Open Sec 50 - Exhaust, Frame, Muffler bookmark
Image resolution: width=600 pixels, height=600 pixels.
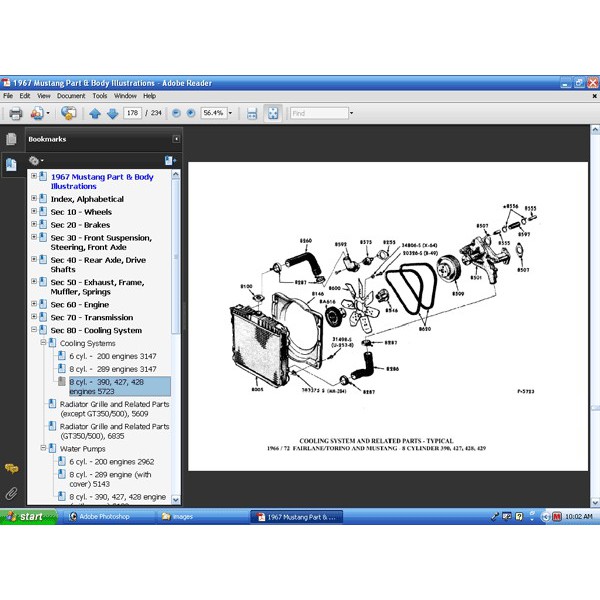point(97,287)
